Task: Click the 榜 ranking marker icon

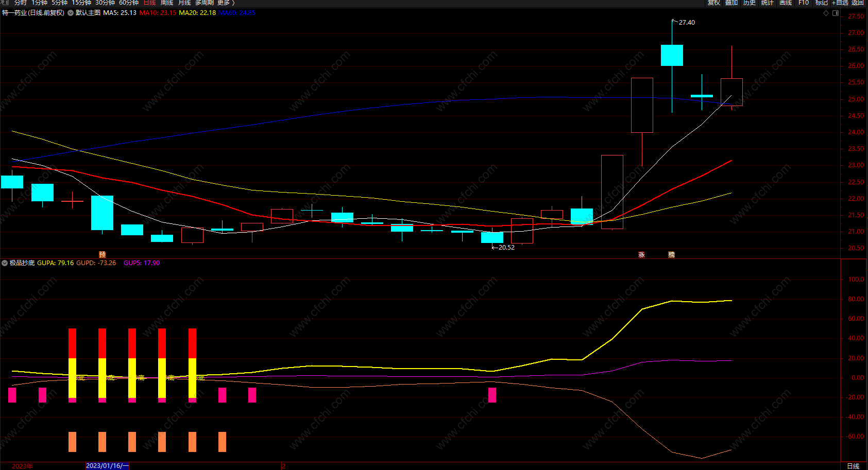Action: click(x=671, y=254)
